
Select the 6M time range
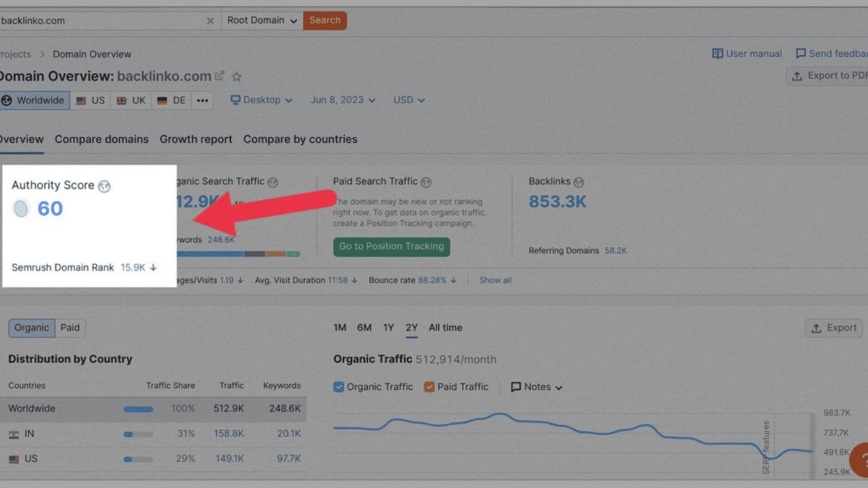pyautogui.click(x=364, y=328)
